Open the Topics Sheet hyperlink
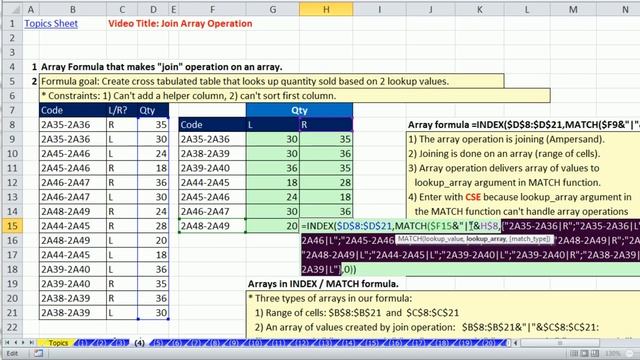The width and height of the screenshot is (640, 360). 51,24
